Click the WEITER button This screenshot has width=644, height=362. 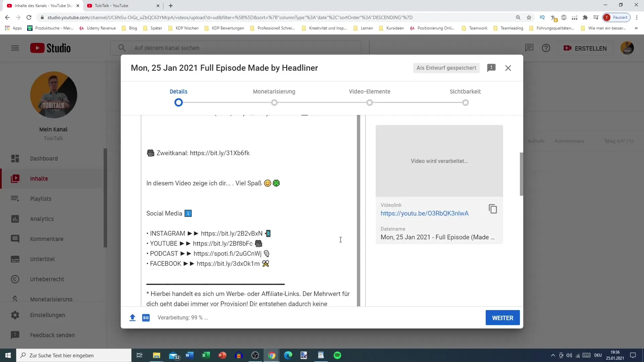click(x=502, y=318)
